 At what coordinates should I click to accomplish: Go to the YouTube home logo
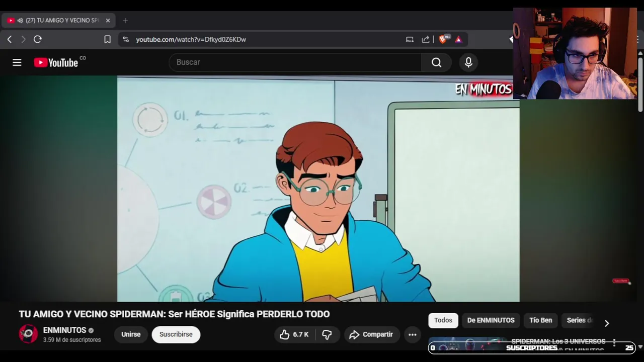56,62
